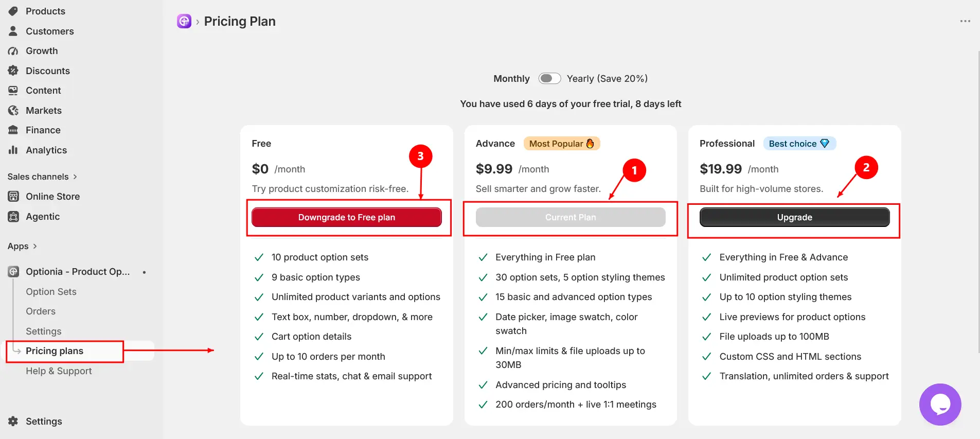Open Customers via its person icon
The image size is (980, 439).
[13, 31]
